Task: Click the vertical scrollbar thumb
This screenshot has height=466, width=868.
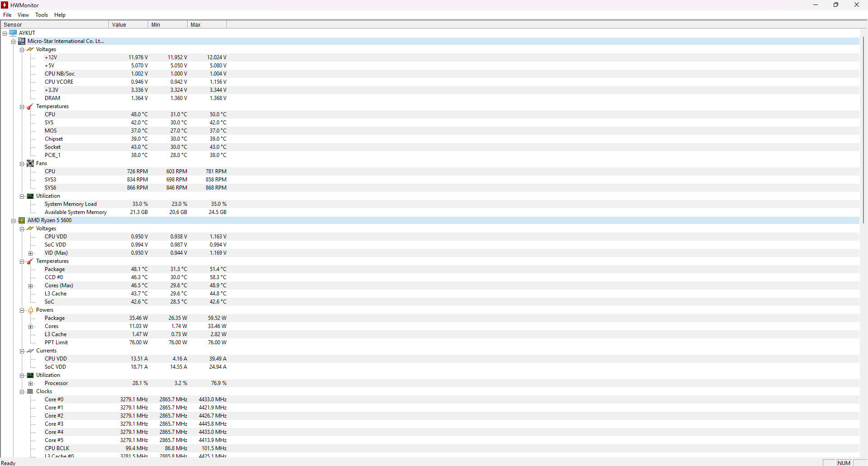Action: (863, 130)
